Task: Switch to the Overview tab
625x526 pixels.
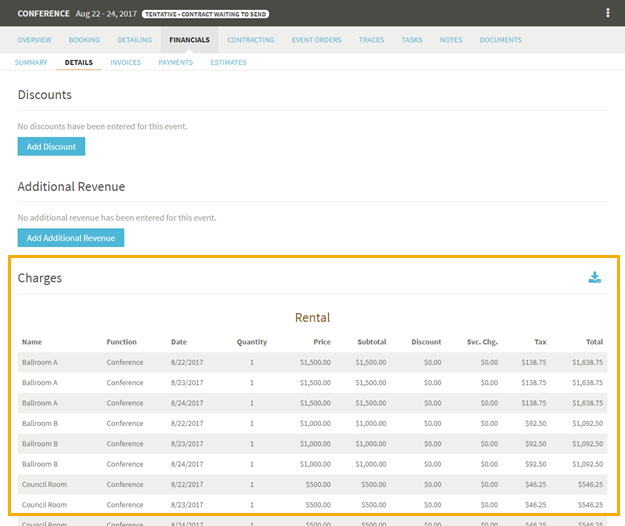Action: tap(34, 40)
